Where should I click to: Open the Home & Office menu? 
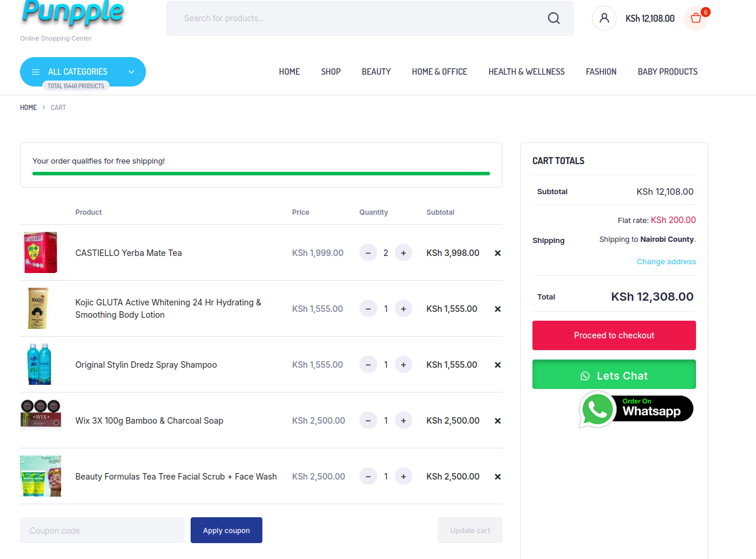(x=439, y=72)
